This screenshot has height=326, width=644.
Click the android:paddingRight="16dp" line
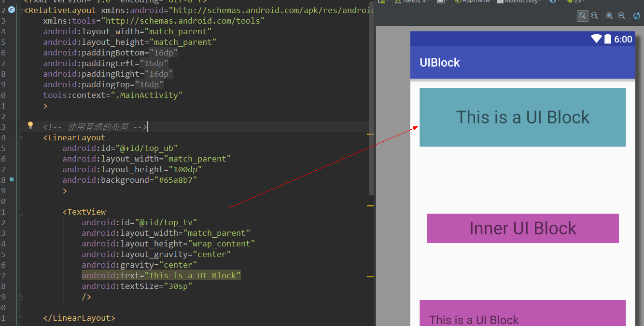click(108, 74)
